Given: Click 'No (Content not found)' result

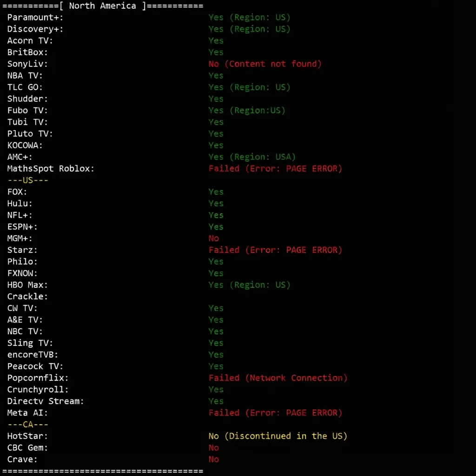Looking at the screenshot, I should (265, 64).
